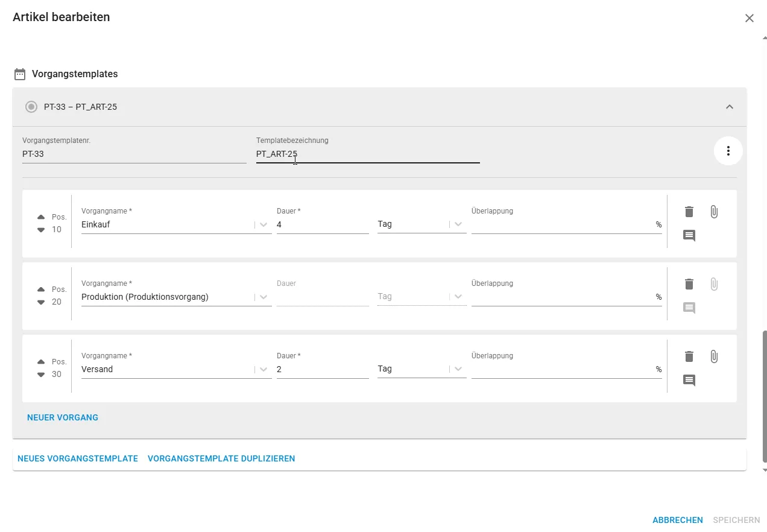
Task: Delete the Einkauf process row
Action: [x=689, y=212]
